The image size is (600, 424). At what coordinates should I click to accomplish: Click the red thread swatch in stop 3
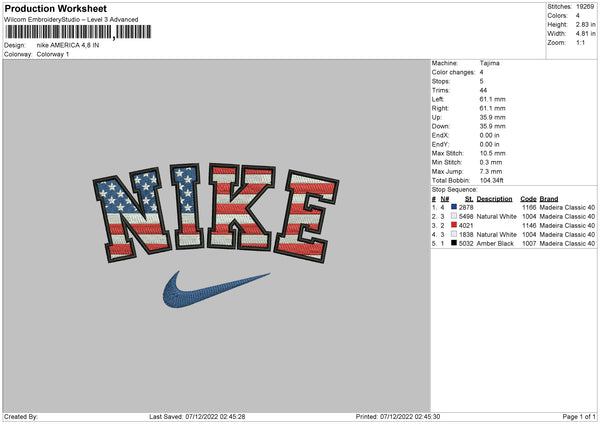[x=454, y=225]
